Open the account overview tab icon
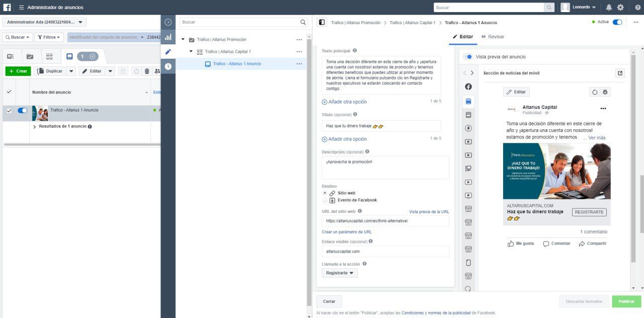644x318 pixels. tap(11, 56)
